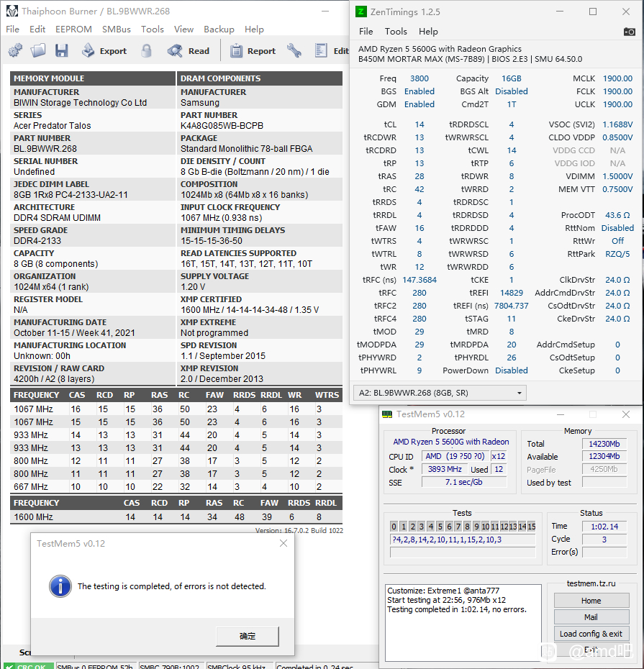Click the Mail button in TestMem5
Image resolution: width=644 pixels, height=669 pixels.
[x=591, y=617]
